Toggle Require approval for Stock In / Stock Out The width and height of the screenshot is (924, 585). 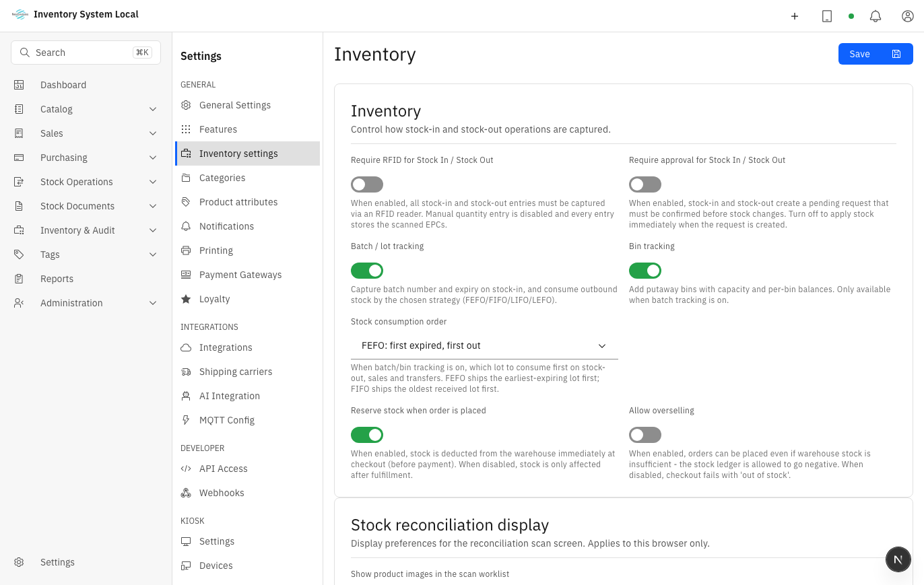pos(645,184)
